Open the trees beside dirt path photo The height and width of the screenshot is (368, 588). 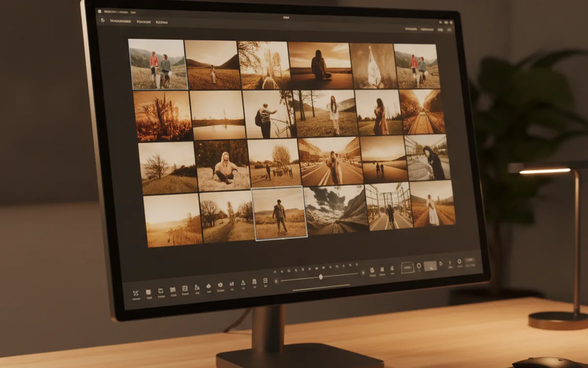[227, 217]
